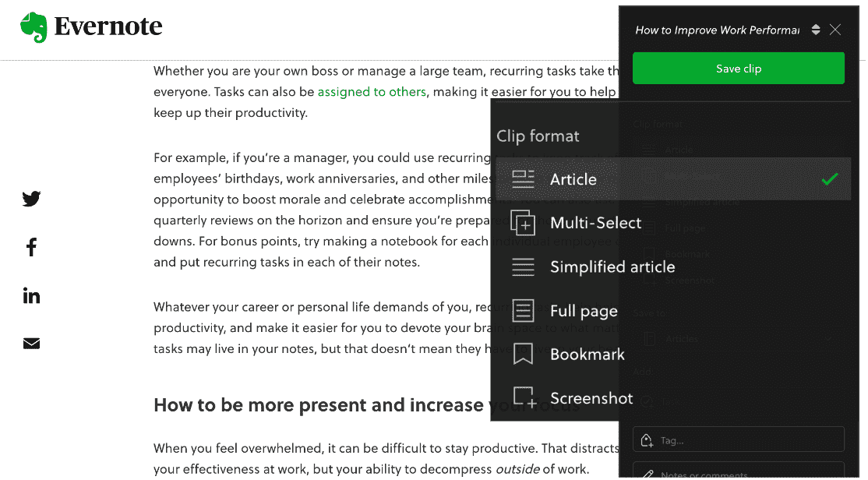Close the Web Clipper panel
Image resolution: width=868 pixels, height=480 pixels.
[835, 30]
